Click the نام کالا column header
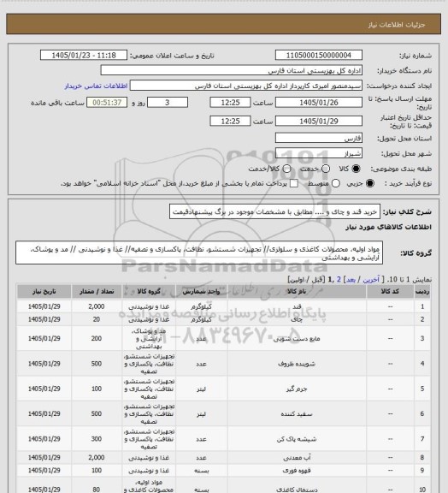 point(297,292)
